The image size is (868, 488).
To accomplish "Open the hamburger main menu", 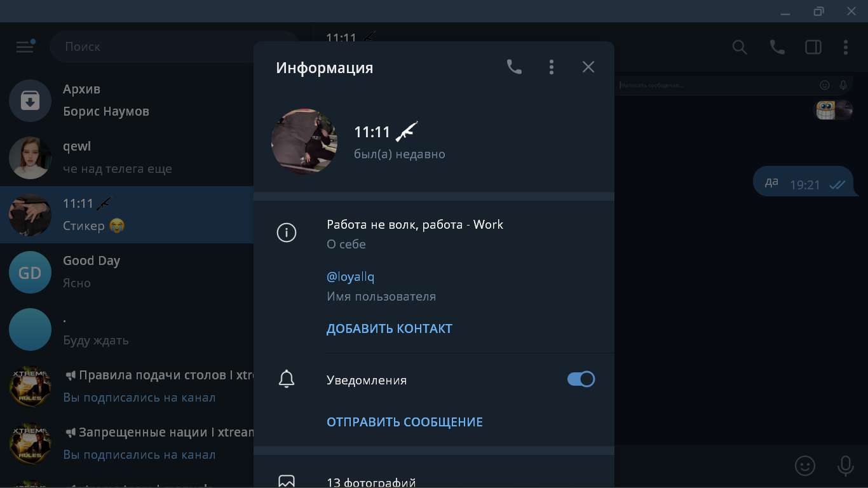I will (25, 46).
